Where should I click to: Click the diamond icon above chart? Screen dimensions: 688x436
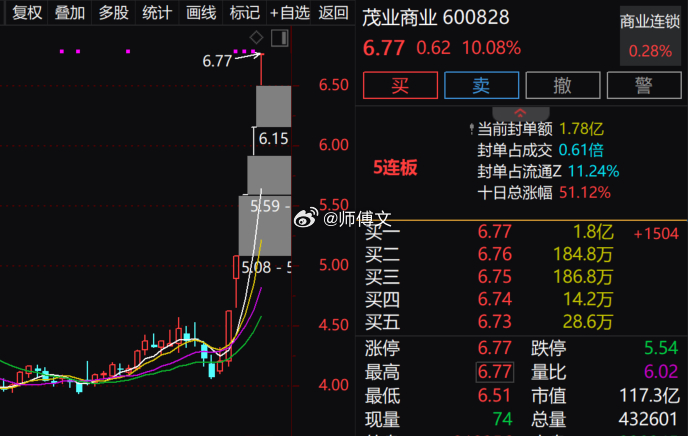(256, 38)
